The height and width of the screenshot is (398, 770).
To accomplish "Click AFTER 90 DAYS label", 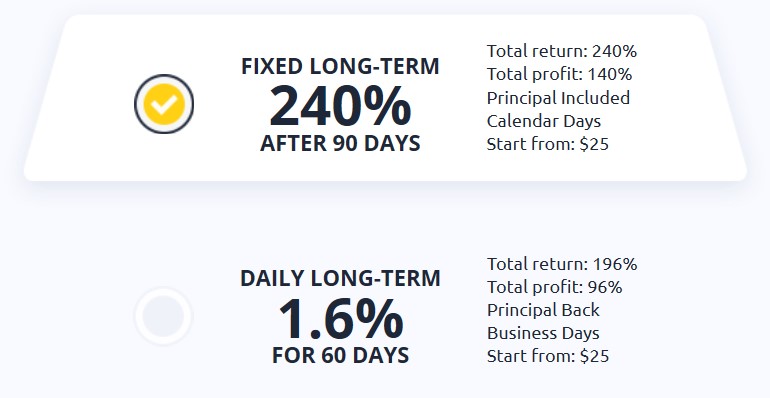I will [x=340, y=143].
